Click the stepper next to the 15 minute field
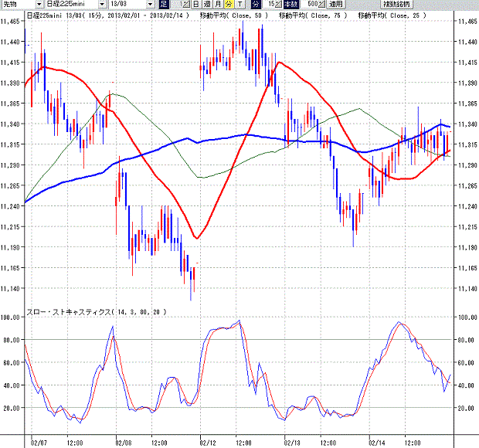 point(278,4)
